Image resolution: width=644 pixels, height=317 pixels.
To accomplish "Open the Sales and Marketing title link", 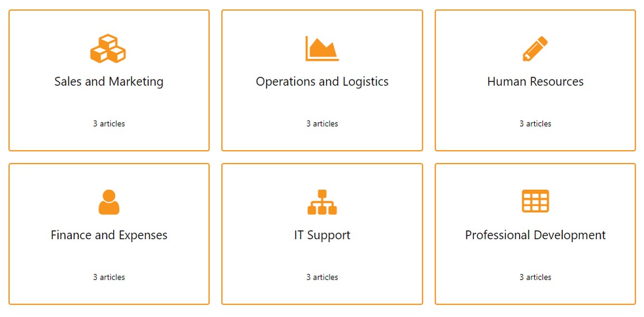I will tap(109, 82).
